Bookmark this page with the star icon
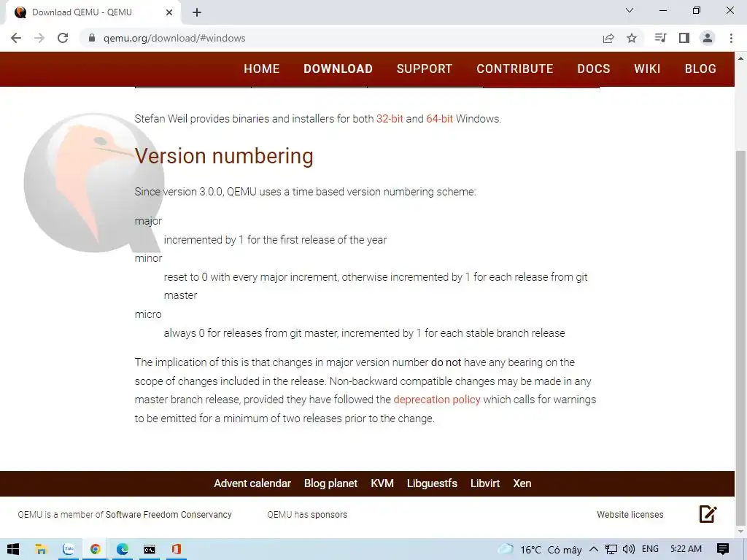Image resolution: width=747 pixels, height=560 pixels. point(632,38)
